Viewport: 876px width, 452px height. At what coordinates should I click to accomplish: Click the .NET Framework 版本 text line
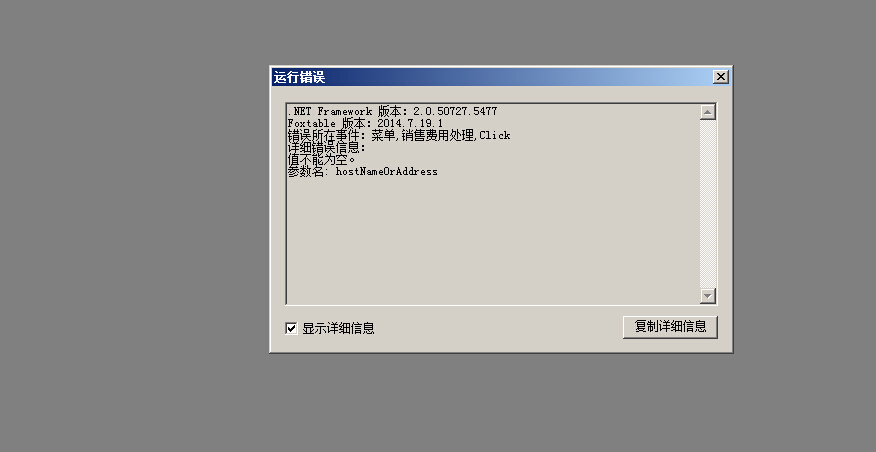pos(392,111)
